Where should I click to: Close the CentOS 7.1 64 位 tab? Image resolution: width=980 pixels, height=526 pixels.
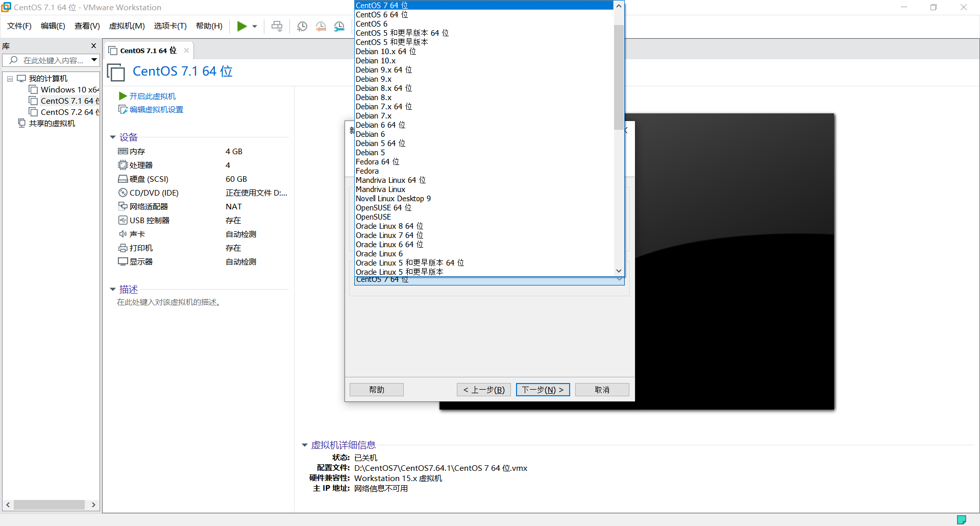point(186,51)
